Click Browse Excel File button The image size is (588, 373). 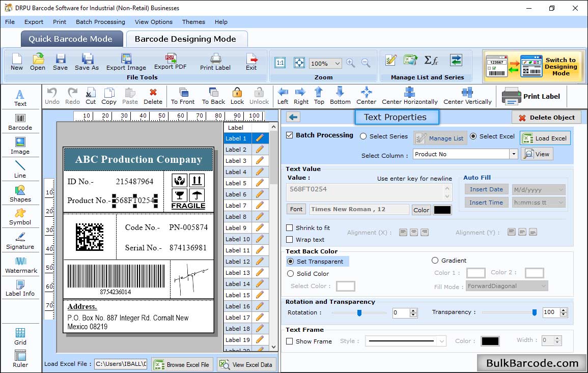coord(182,364)
